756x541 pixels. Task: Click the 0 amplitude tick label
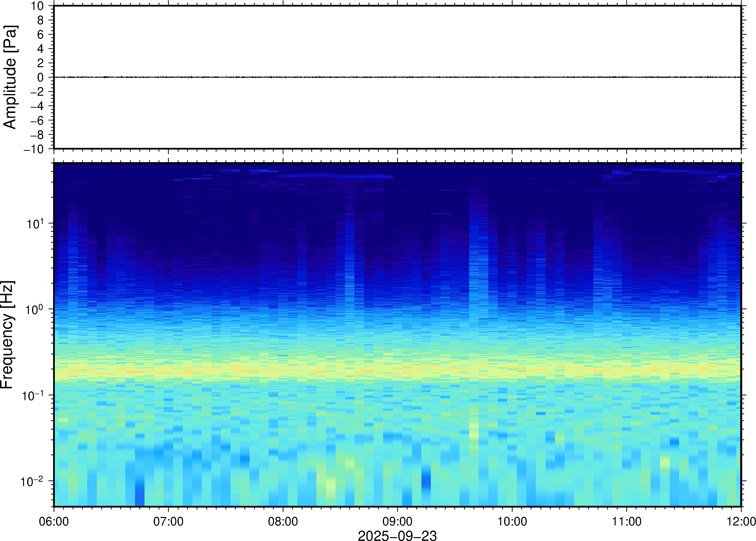40,77
